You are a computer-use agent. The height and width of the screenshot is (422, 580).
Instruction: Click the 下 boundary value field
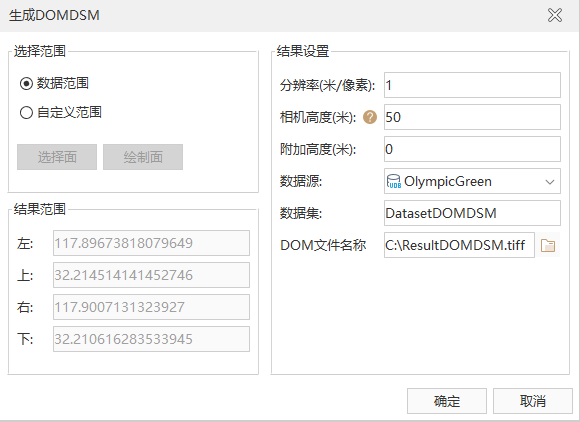(x=151, y=339)
